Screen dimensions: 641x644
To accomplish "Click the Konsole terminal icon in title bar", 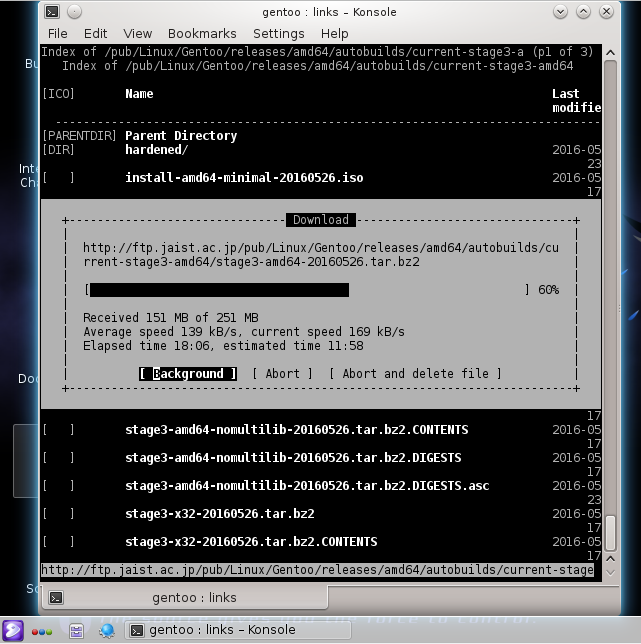I will (x=52, y=12).
